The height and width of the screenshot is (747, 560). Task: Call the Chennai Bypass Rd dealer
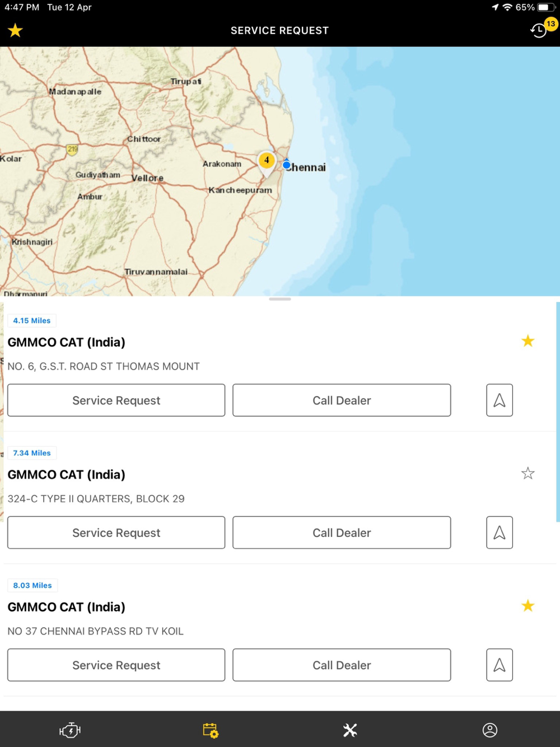point(342,665)
